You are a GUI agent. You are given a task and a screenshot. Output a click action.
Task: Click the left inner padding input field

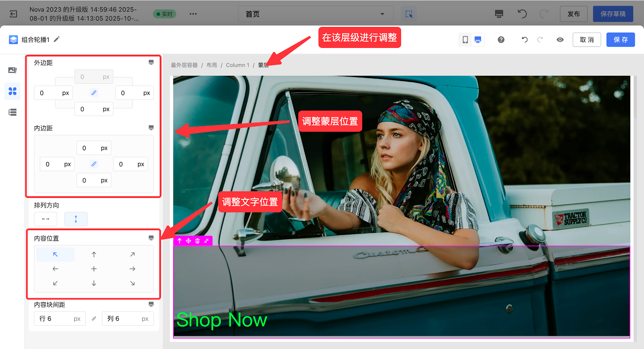click(x=50, y=164)
